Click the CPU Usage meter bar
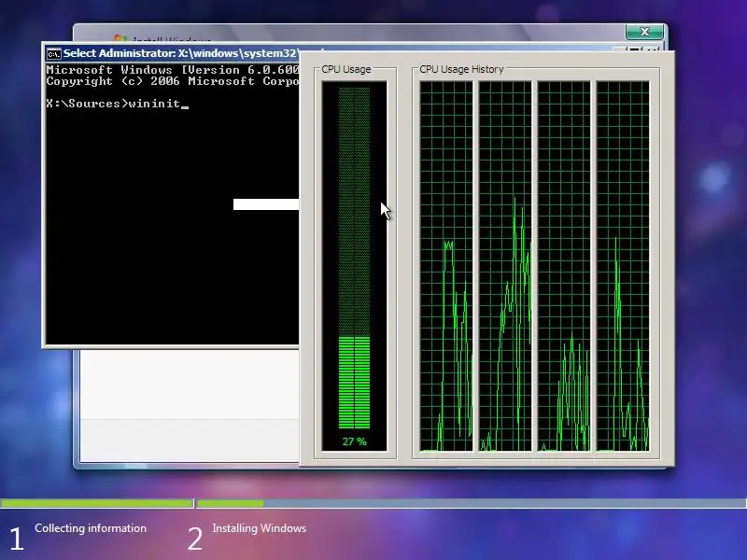The height and width of the screenshot is (560, 747). click(x=355, y=258)
